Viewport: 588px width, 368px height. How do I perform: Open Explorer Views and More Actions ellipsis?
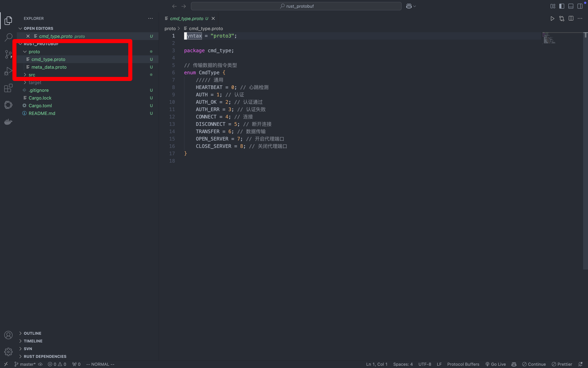[x=151, y=19]
